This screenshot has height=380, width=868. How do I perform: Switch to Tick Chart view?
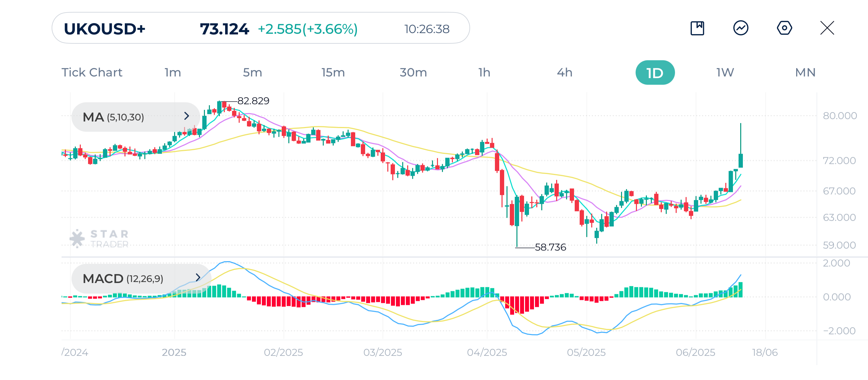click(x=92, y=72)
